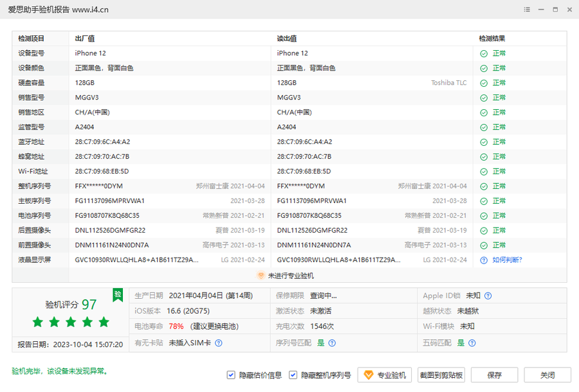The width and height of the screenshot is (579, 392).
Task: Maximize the 验机报告 window
Action: coord(555,10)
